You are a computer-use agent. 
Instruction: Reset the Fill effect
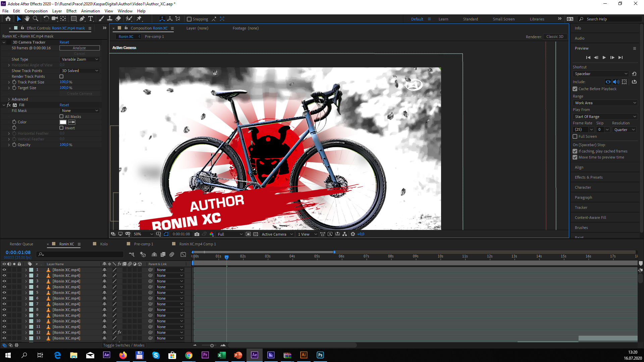click(x=64, y=105)
